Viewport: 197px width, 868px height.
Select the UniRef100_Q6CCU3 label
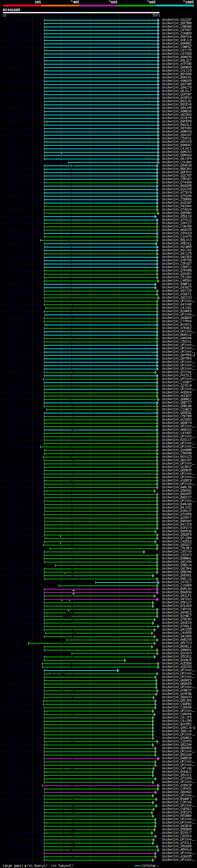point(177,297)
